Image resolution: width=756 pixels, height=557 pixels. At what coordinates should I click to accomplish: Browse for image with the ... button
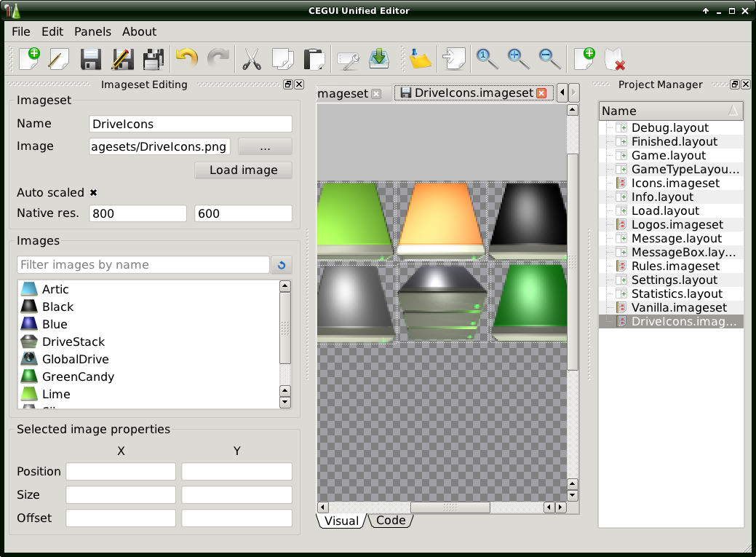point(265,146)
